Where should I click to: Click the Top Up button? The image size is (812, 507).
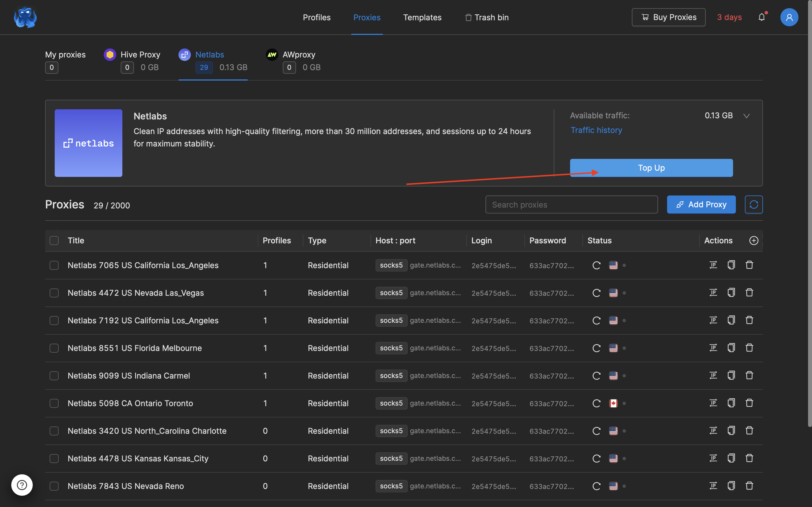[651, 168]
